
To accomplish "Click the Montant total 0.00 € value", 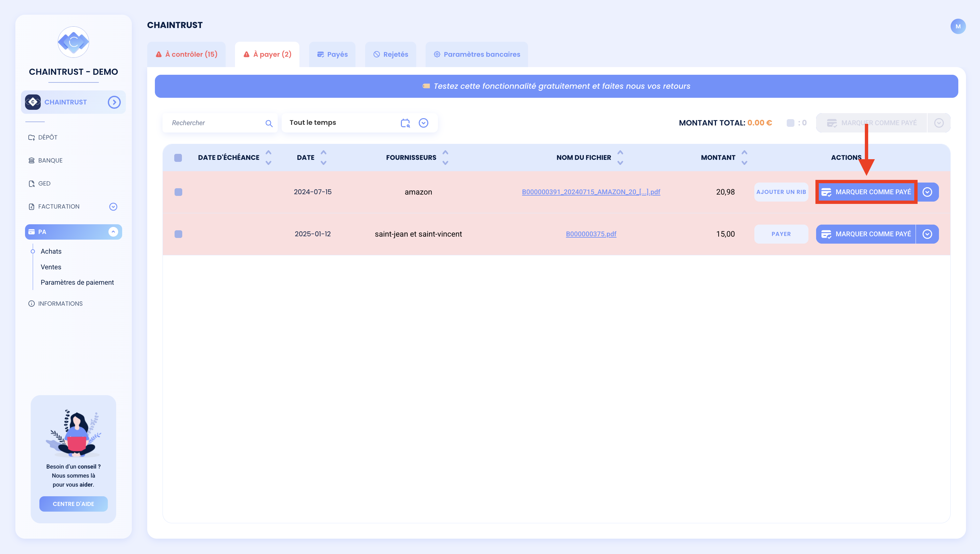I will tap(759, 123).
